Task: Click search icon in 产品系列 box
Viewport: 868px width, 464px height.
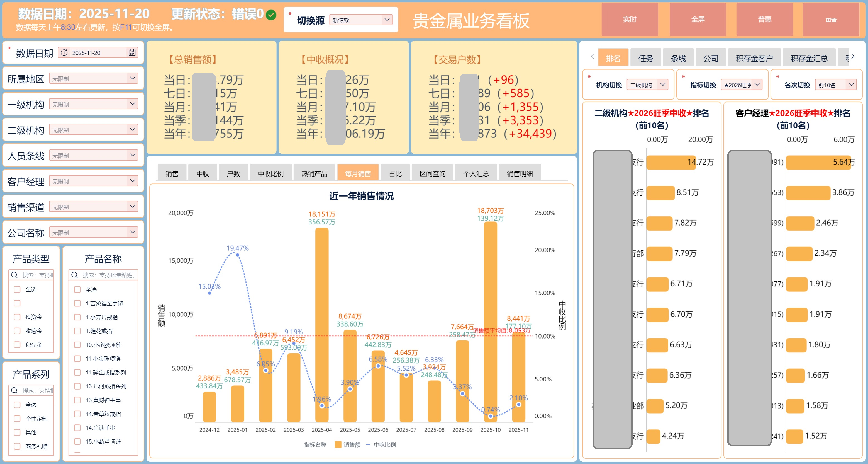Action: click(14, 390)
